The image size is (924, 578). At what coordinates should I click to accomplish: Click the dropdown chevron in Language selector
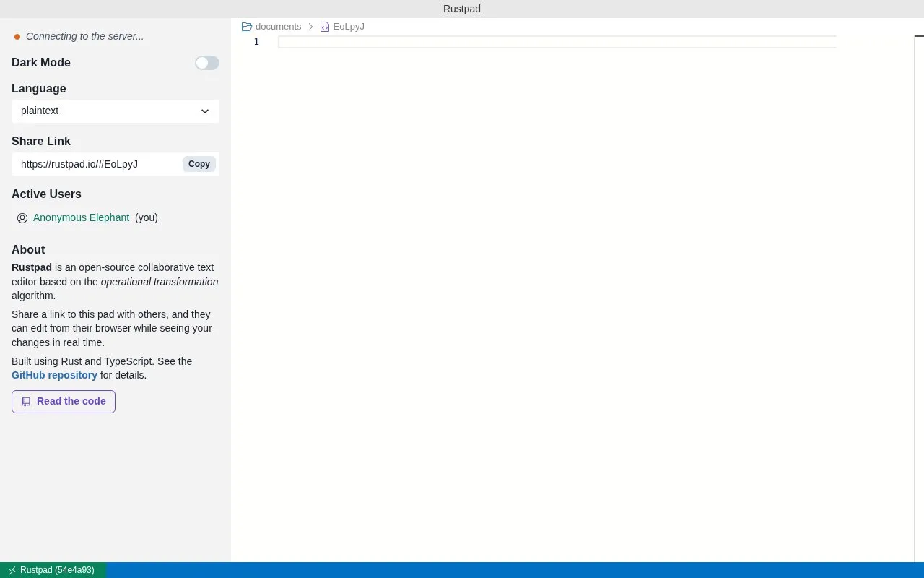pos(205,111)
